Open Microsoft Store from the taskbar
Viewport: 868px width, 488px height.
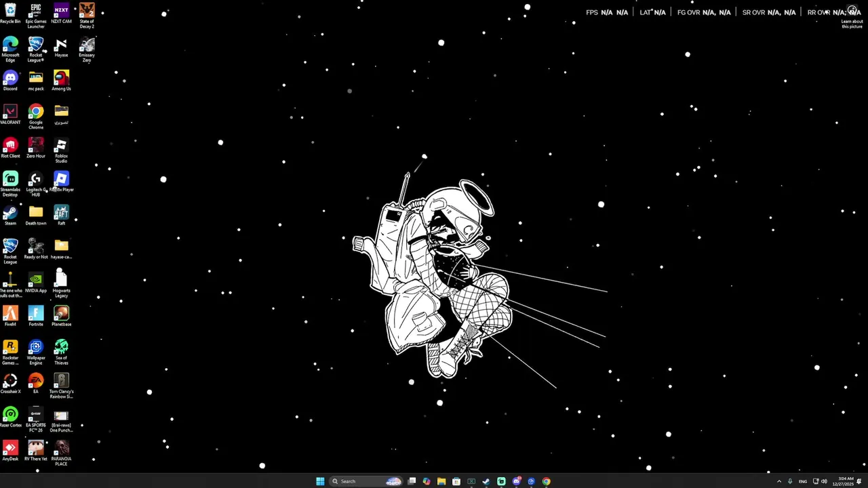coord(456,481)
